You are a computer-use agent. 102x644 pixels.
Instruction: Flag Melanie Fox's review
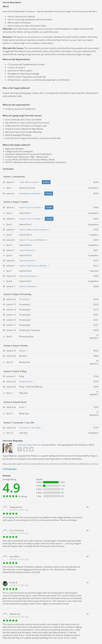point(88,614)
